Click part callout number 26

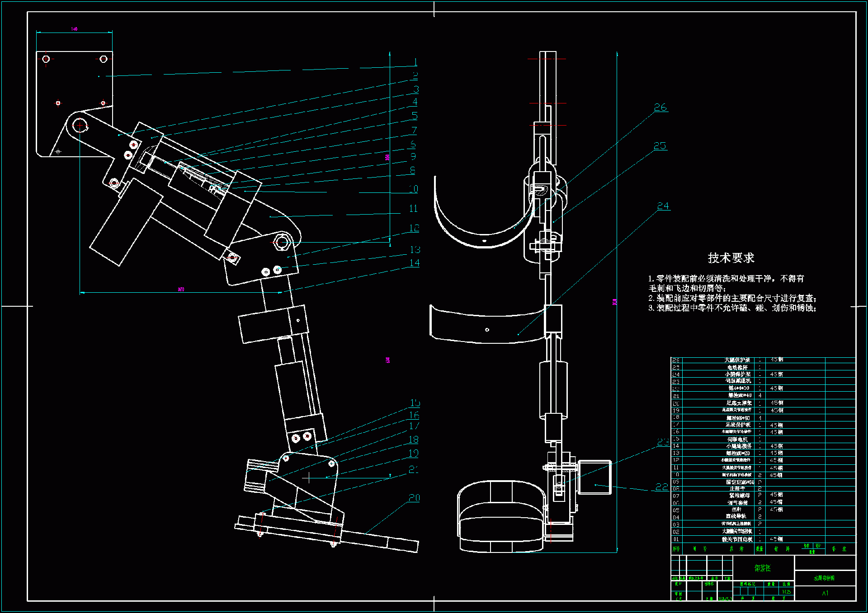[660, 108]
